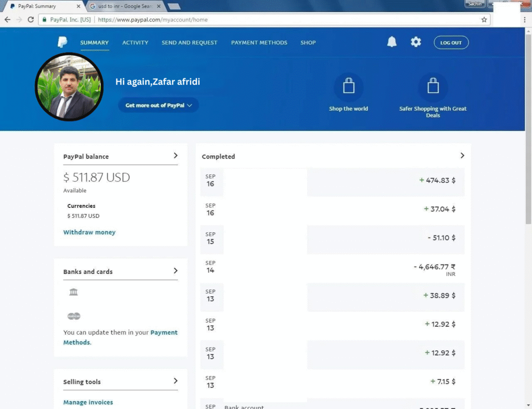Click the credit card icon

74,316
